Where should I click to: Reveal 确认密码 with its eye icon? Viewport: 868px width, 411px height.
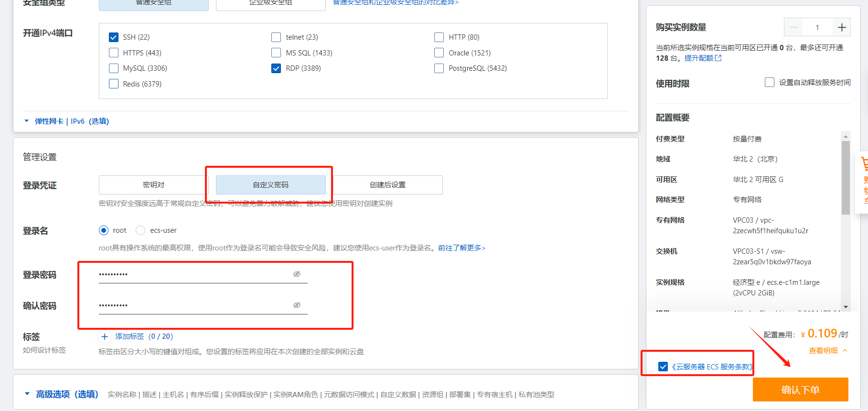pyautogui.click(x=297, y=305)
